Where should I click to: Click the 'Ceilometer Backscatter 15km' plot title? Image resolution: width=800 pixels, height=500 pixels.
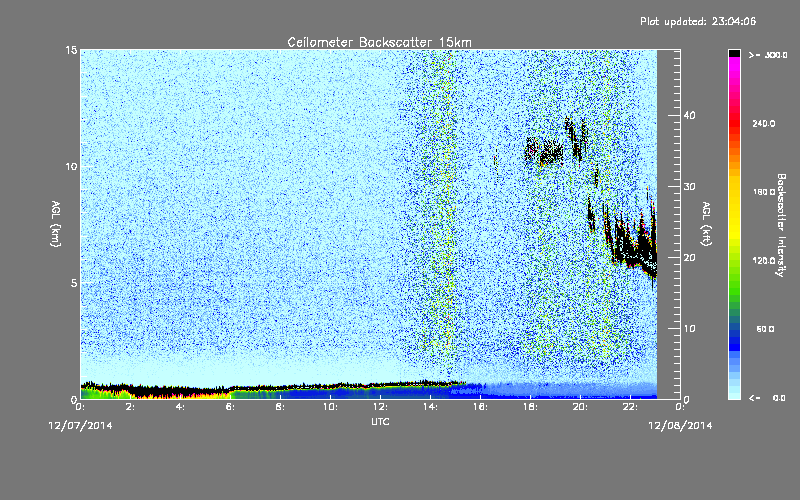(x=379, y=42)
